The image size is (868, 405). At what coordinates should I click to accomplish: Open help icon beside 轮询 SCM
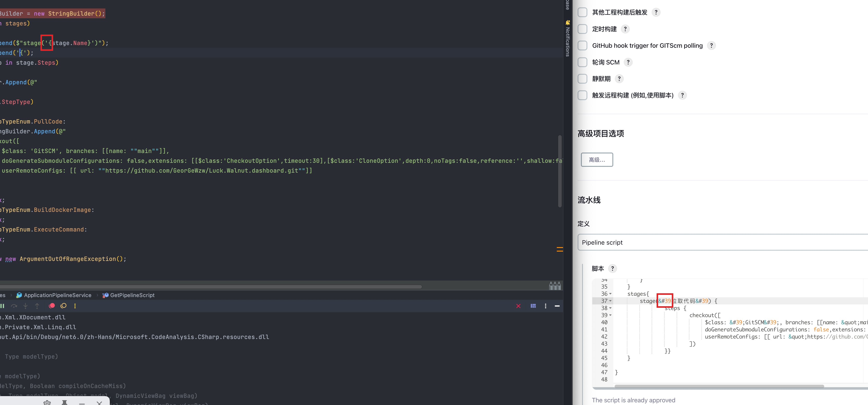coord(628,62)
